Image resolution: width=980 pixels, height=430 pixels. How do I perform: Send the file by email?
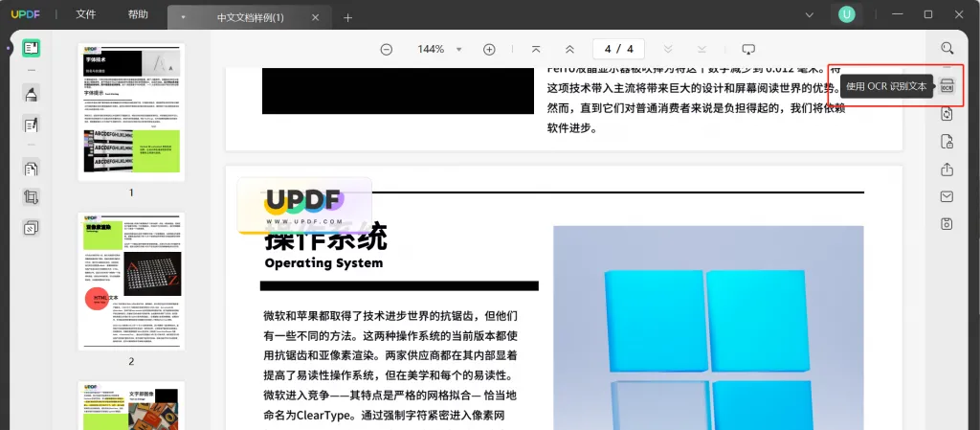947,197
